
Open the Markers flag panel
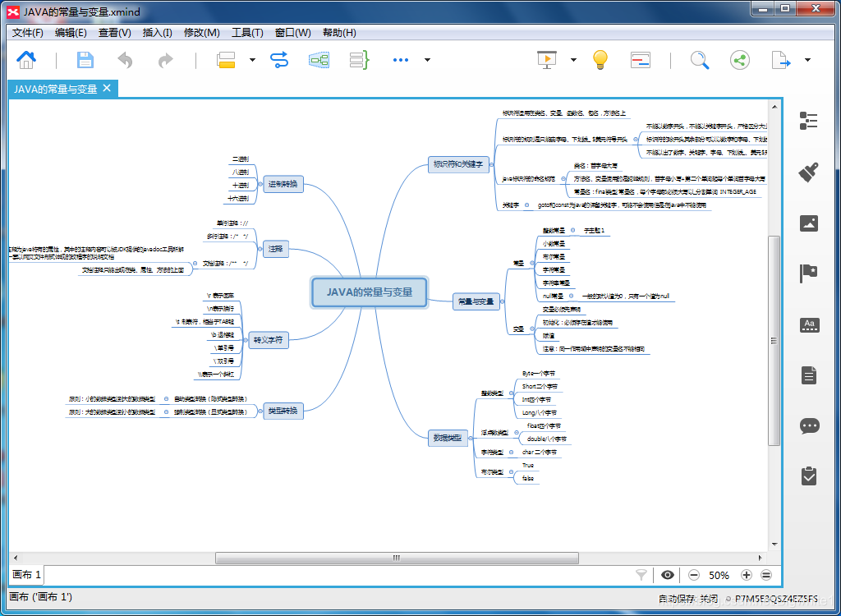click(808, 274)
